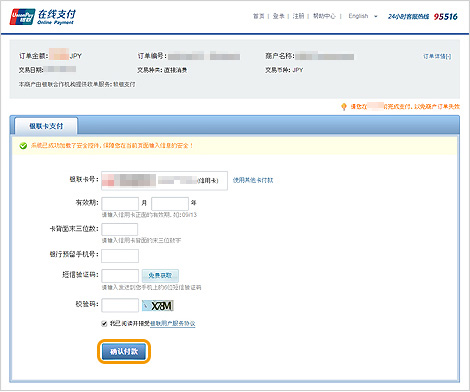The image size is (470, 392).
Task: Click the 交易日期 transaction date value
Action: point(61,69)
